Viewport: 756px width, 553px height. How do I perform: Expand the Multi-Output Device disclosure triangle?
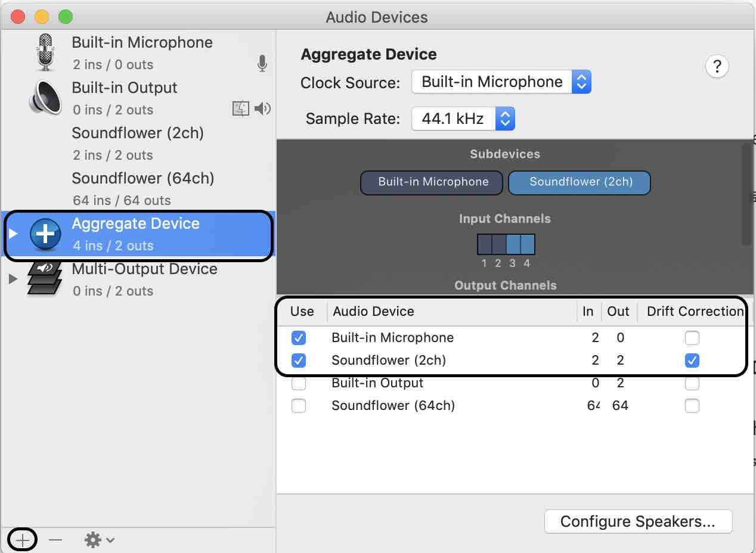13,279
